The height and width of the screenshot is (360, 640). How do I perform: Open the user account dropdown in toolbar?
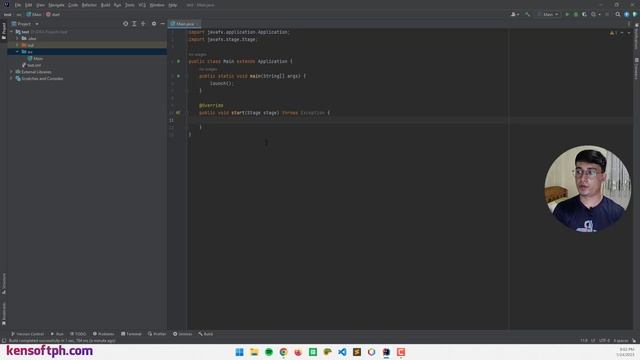pos(515,14)
